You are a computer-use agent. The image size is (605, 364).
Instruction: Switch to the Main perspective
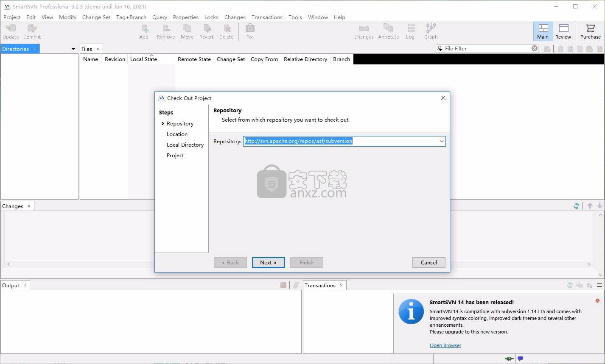coord(543,31)
